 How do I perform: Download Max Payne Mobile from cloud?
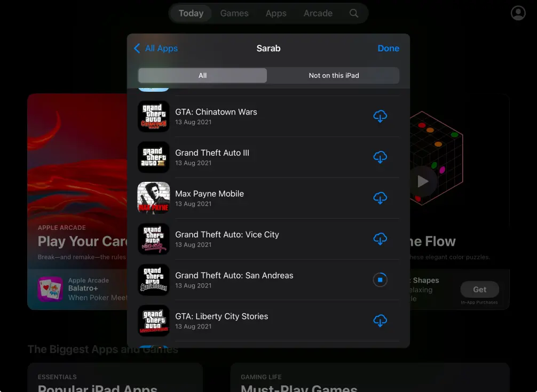tap(380, 198)
